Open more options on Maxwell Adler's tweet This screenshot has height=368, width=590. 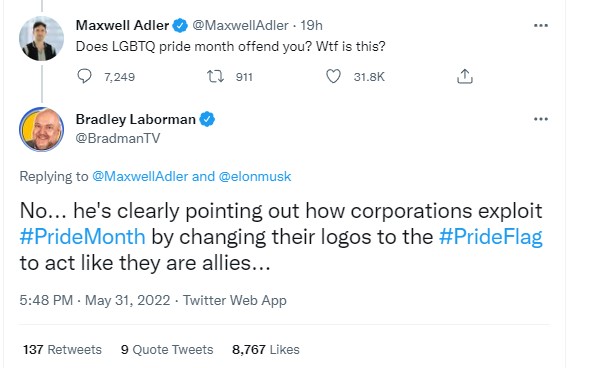pos(541,26)
